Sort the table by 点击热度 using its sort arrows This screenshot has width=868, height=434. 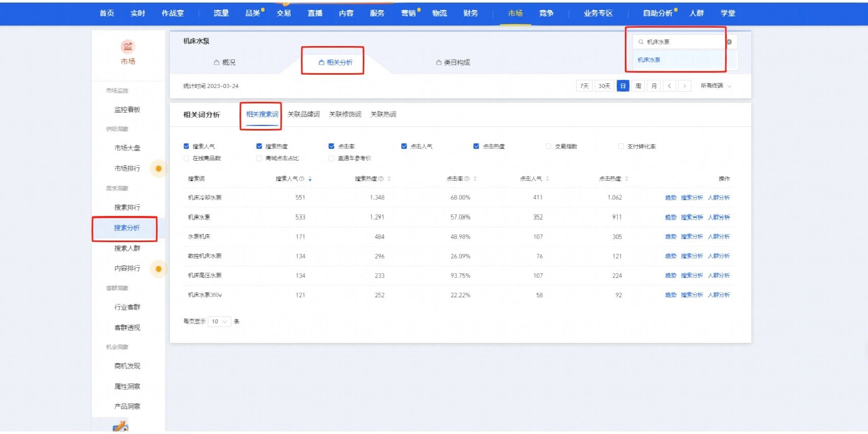[626, 179]
